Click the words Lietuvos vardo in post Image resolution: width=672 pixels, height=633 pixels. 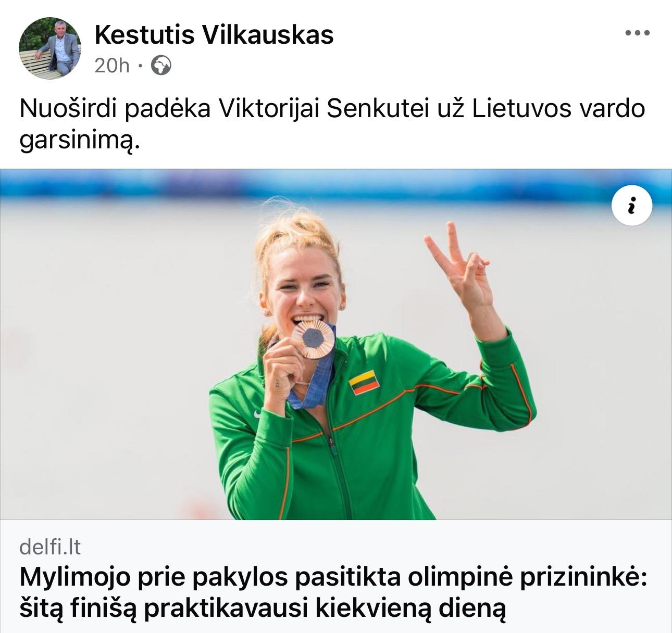[x=558, y=109]
